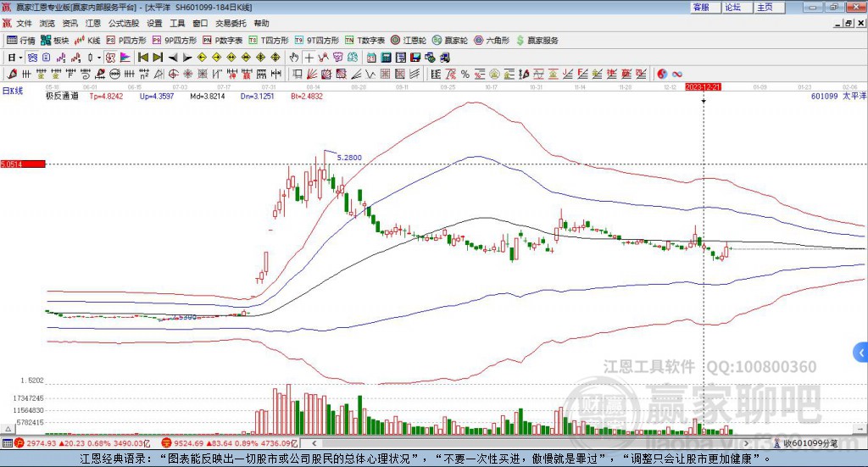Toggle the crosshair cursor button

click(x=309, y=58)
